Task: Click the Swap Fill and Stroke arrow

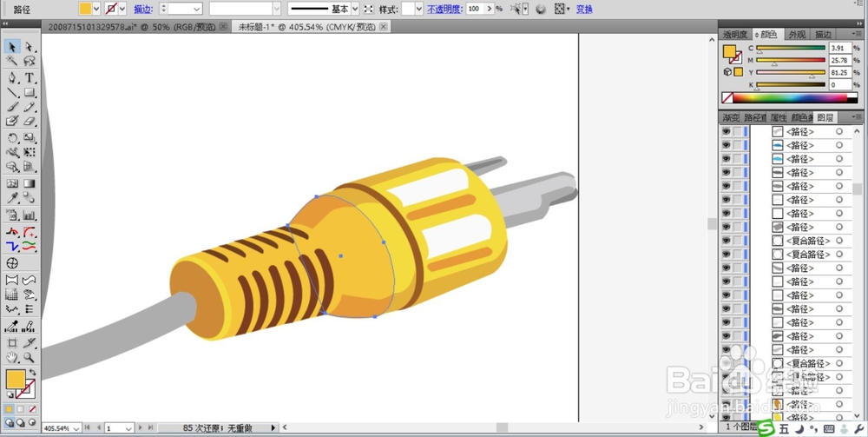Action: pyautogui.click(x=33, y=372)
